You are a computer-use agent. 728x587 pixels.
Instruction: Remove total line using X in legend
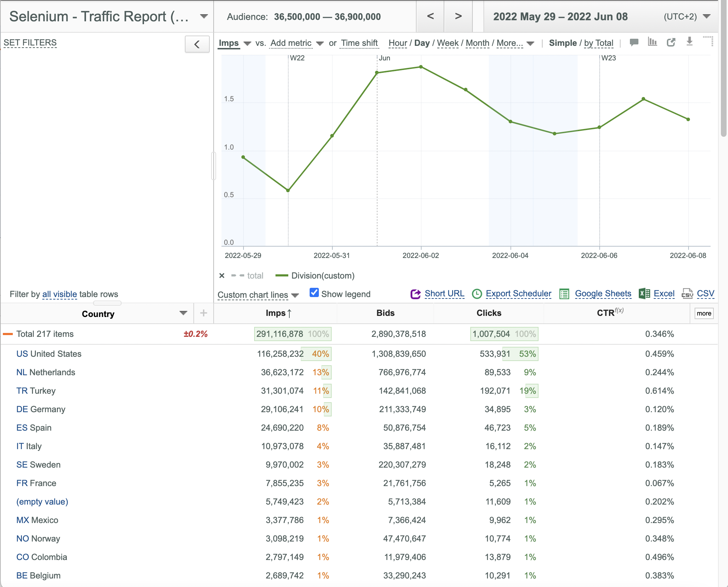point(222,276)
